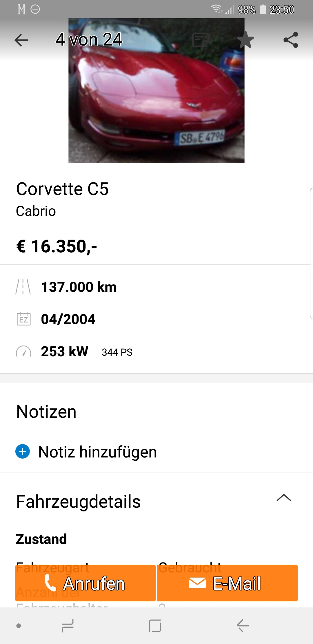Tap the power speedometer icon
313x644 pixels.
[23, 351]
